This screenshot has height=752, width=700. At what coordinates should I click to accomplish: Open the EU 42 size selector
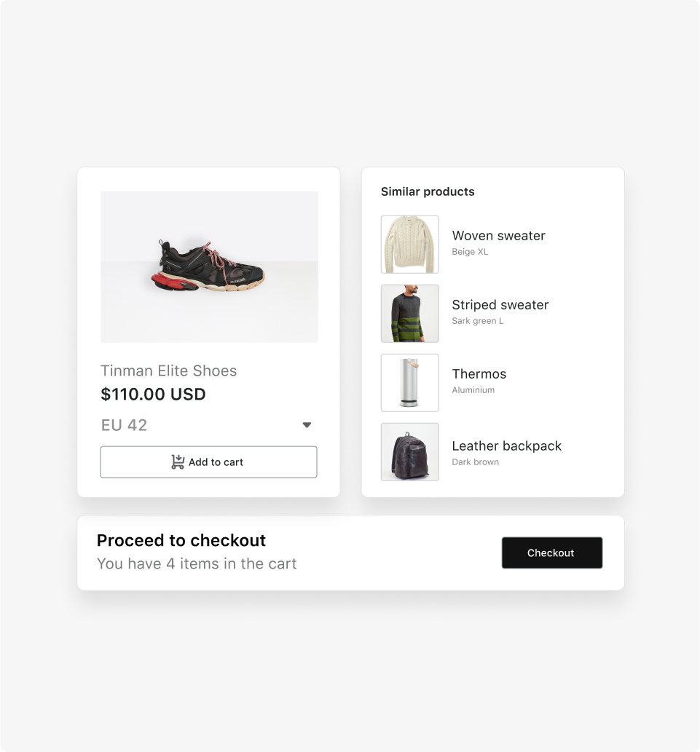[x=125, y=425]
